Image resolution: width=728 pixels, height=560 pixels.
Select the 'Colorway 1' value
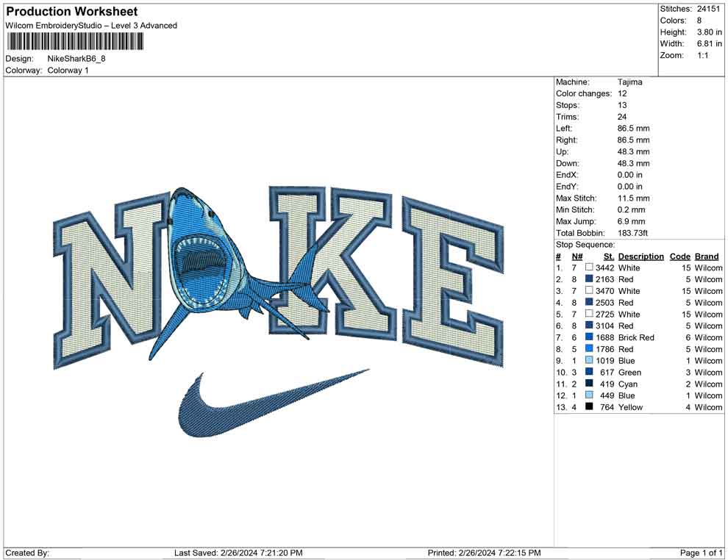pyautogui.click(x=68, y=71)
